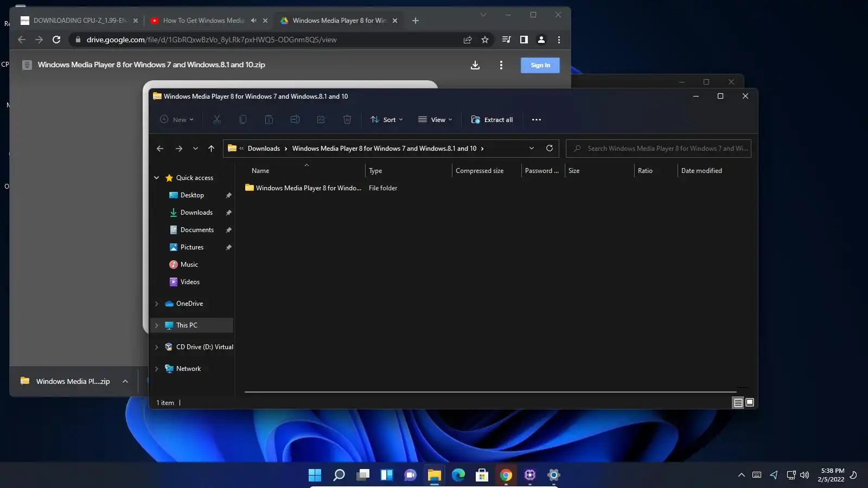Go back in File Explorer
The width and height of the screenshot is (868, 488).
click(x=160, y=149)
